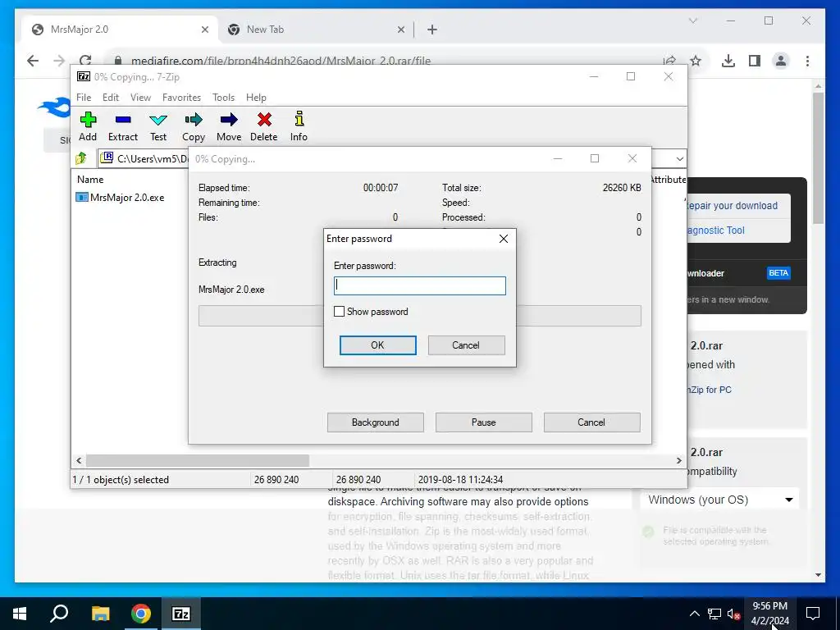The width and height of the screenshot is (840, 630).
Task: Click the Test toolbar icon in 7-Zip
Action: [x=158, y=126]
